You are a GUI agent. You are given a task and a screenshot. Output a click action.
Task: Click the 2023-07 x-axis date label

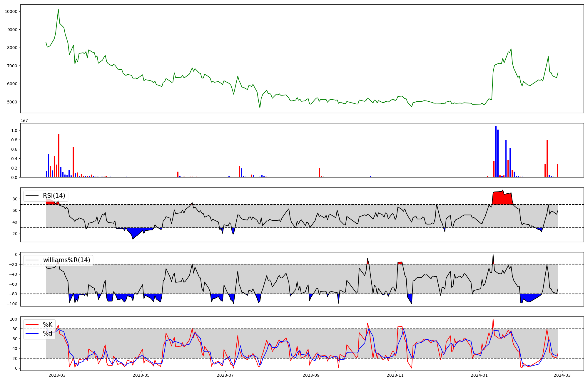225,375
